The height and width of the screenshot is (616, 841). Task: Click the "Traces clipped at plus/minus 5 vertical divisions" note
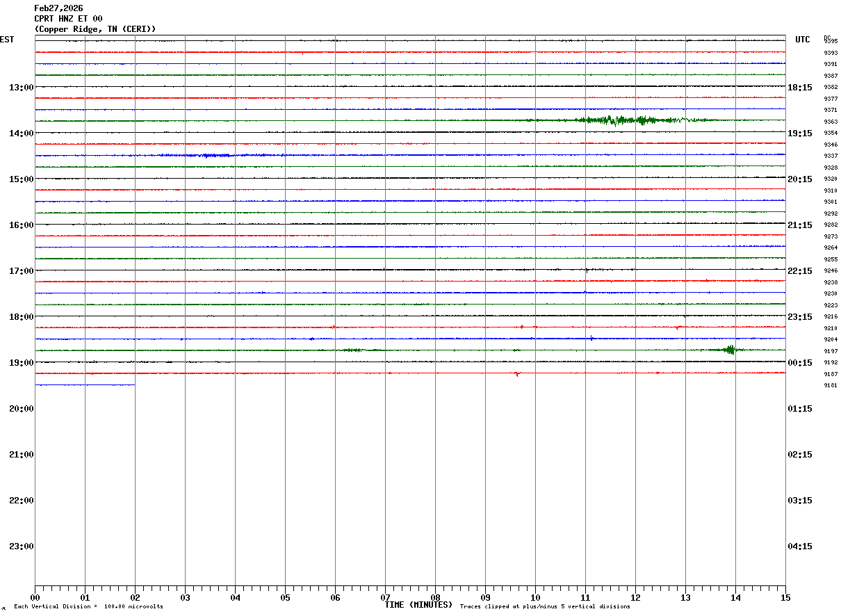(545, 607)
